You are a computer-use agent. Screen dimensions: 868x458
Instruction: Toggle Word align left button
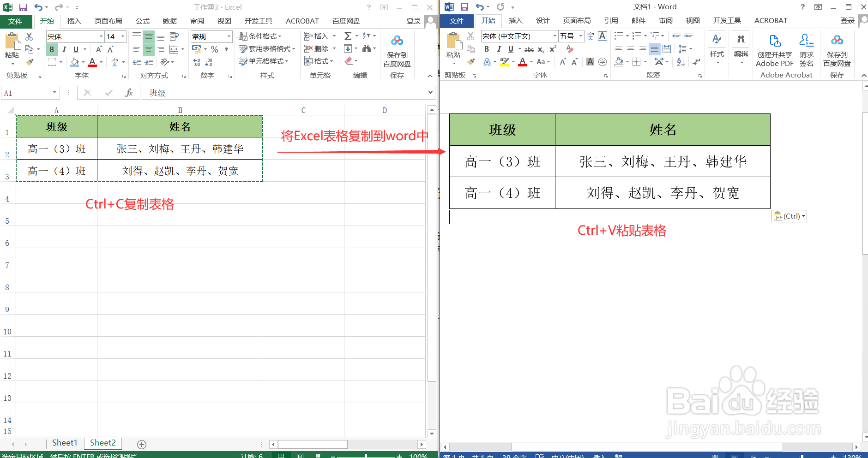click(619, 49)
